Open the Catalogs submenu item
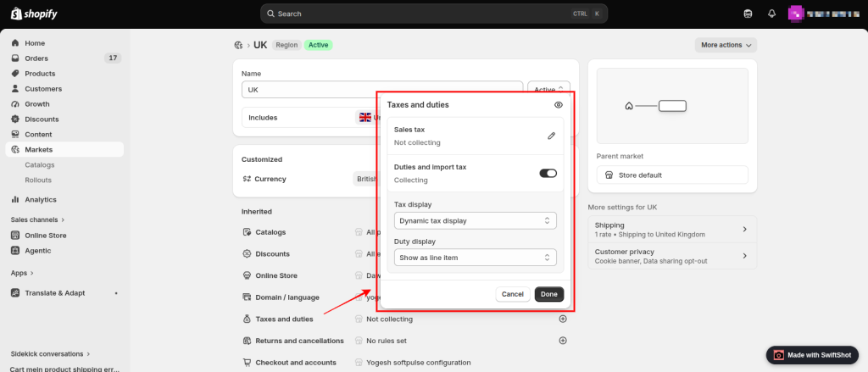The height and width of the screenshot is (372, 868). coord(40,165)
